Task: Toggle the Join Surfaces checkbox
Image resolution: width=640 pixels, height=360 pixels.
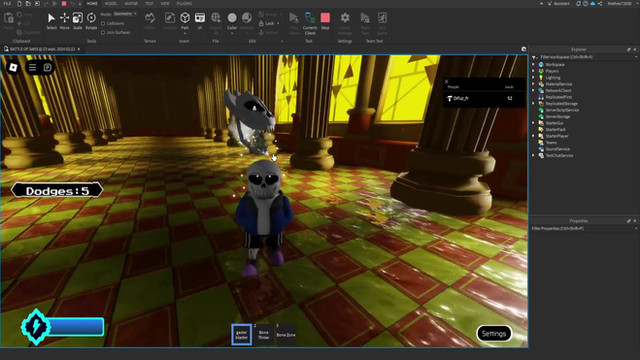Action: [103, 32]
